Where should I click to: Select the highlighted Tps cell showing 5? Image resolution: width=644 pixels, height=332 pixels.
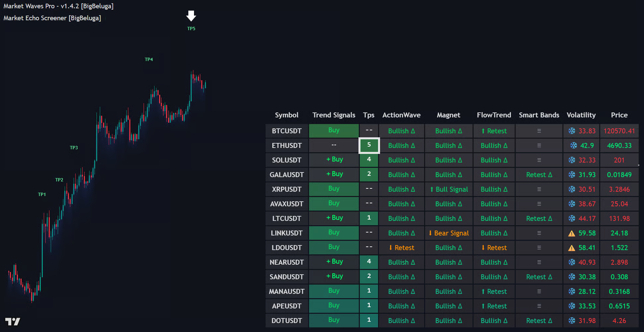(369, 145)
